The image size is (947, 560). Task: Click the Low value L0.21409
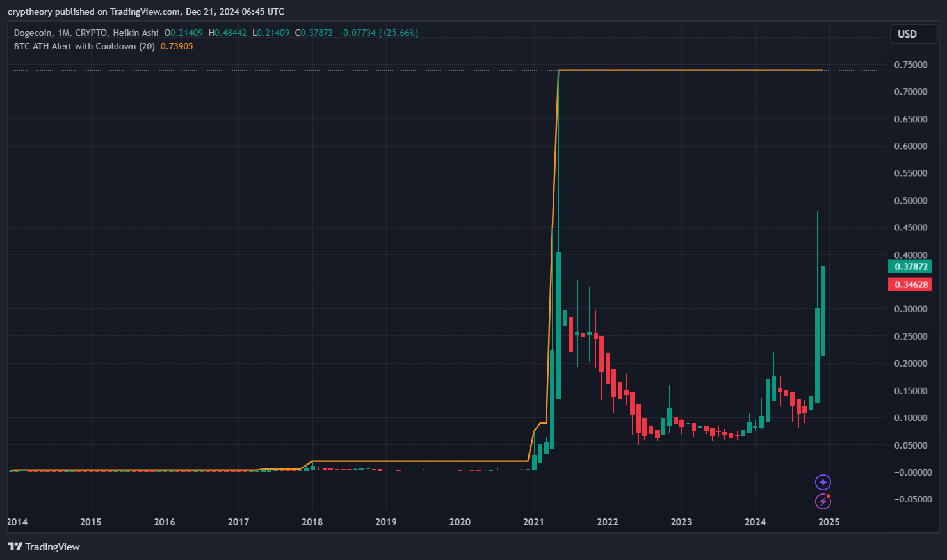[x=271, y=33]
